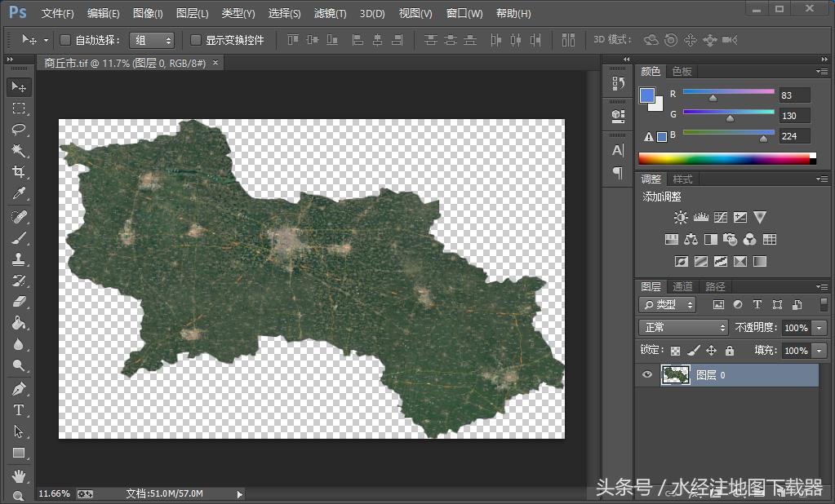The image size is (835, 504).
Task: Click the 图层 0 layer thumbnail
Action: coord(675,375)
